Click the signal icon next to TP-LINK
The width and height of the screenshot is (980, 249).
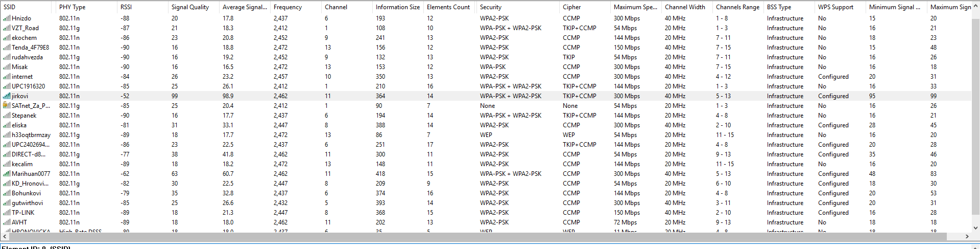(7, 213)
